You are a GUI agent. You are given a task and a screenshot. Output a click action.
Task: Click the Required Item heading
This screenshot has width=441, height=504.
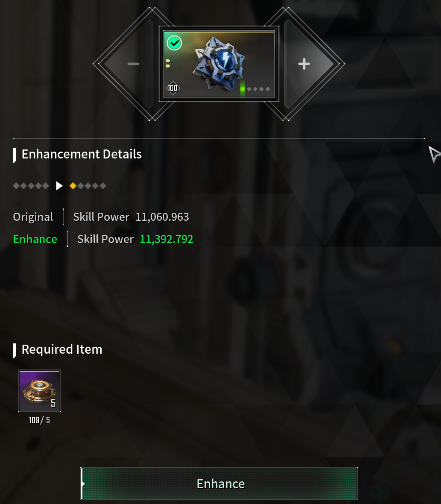[61, 349]
